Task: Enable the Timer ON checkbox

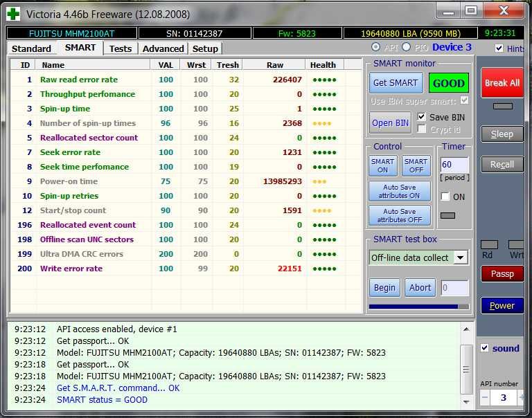Action: coord(445,197)
